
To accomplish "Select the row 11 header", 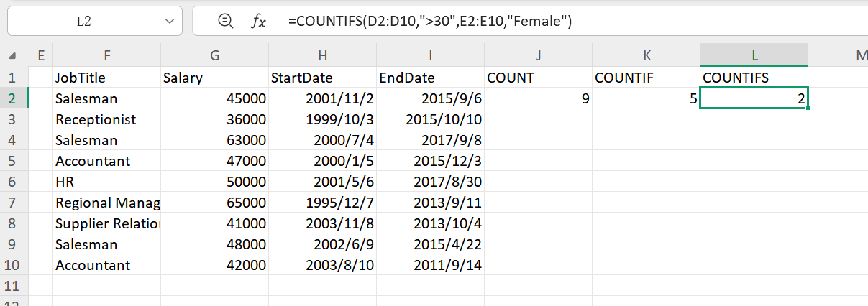I will point(13,286).
